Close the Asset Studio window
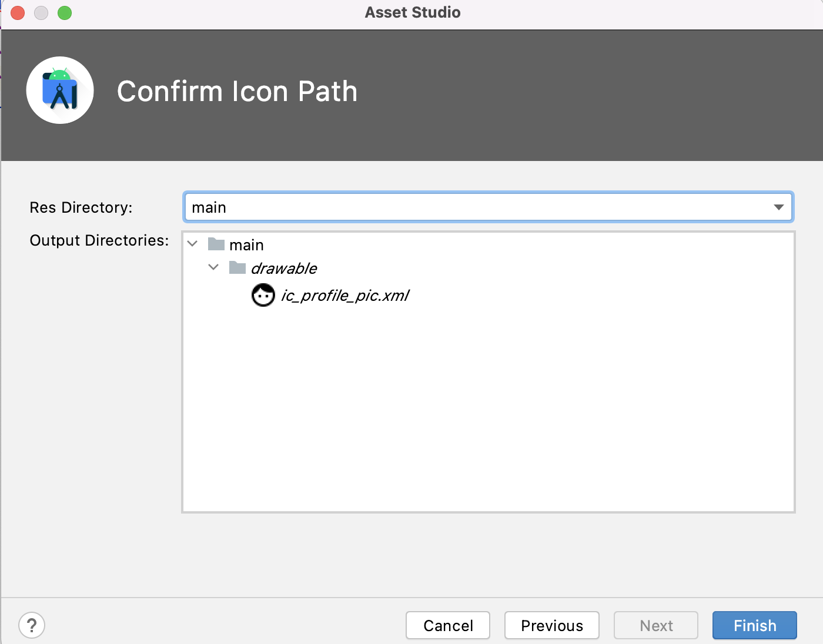 click(18, 12)
